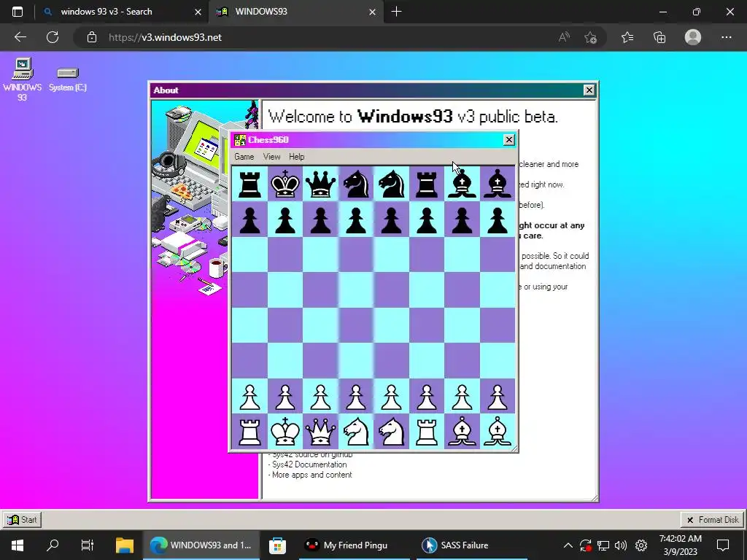
Task: Click the system clock showing 7:42:02 AM
Action: tap(681, 539)
